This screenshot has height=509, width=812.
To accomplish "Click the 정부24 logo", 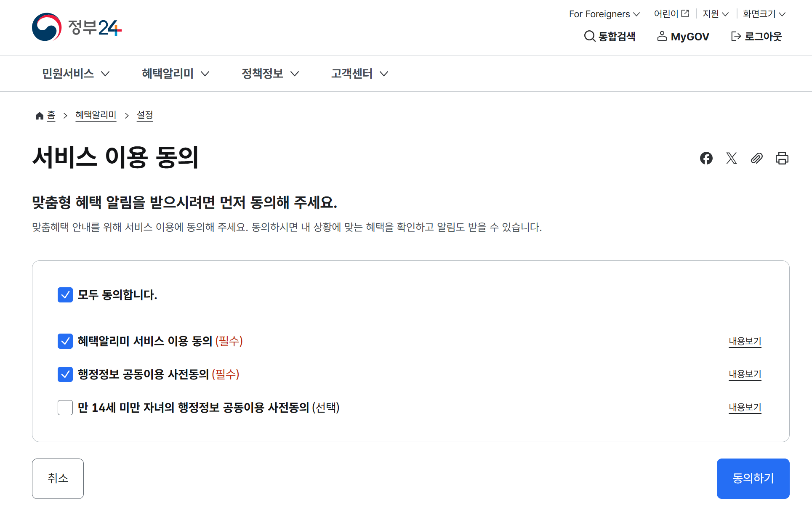I will pyautogui.click(x=77, y=27).
